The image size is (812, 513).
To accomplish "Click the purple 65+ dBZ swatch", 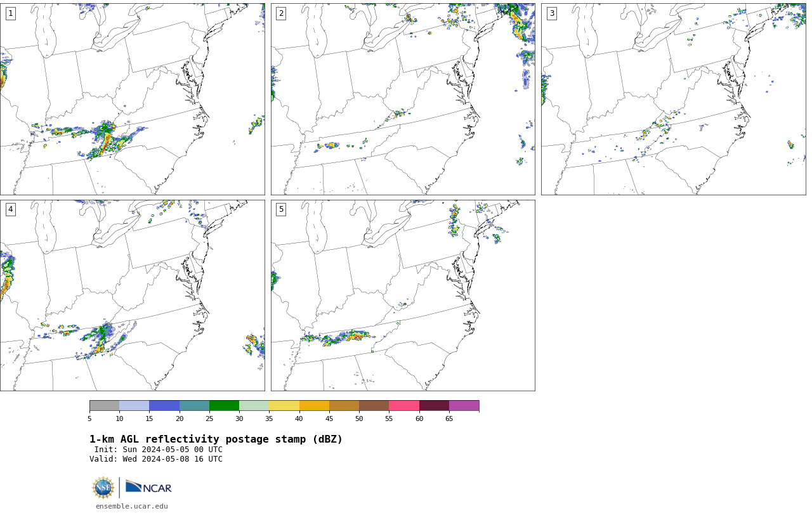I will tap(464, 406).
